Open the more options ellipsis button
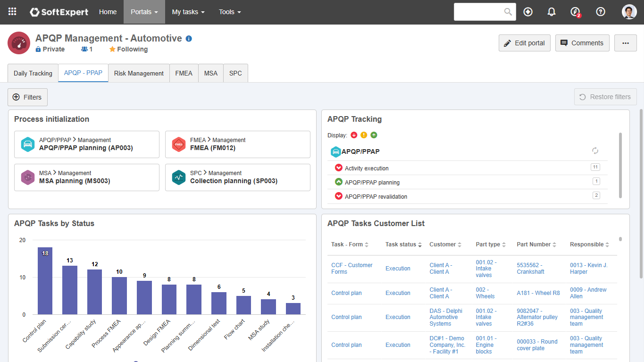Image resolution: width=644 pixels, height=362 pixels. click(x=626, y=43)
